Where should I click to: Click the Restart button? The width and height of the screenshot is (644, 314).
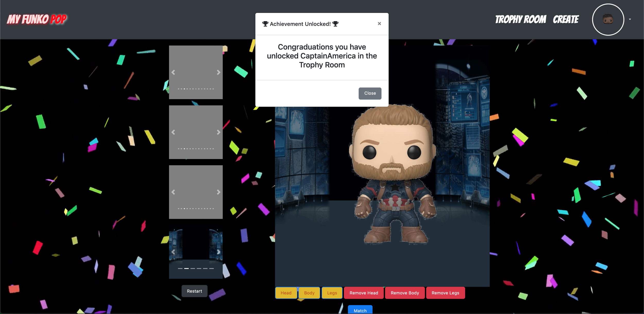click(194, 291)
